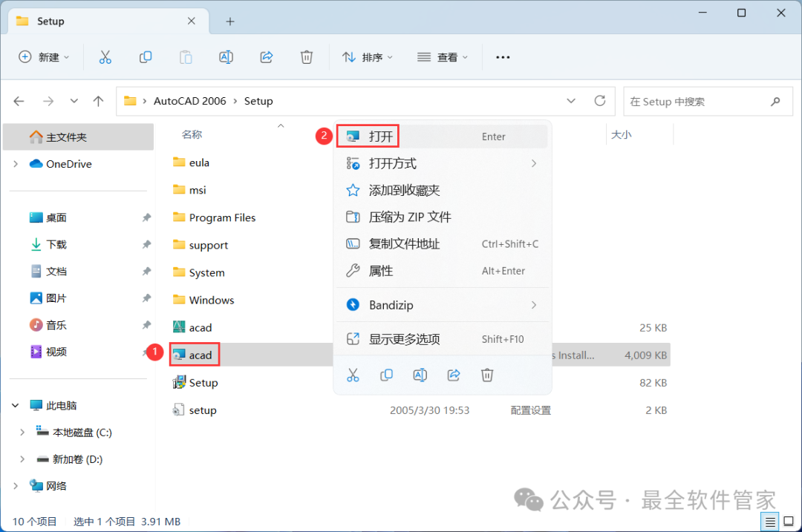Cut the file using the context menu scissors icon
The width and height of the screenshot is (802, 532).
click(353, 375)
